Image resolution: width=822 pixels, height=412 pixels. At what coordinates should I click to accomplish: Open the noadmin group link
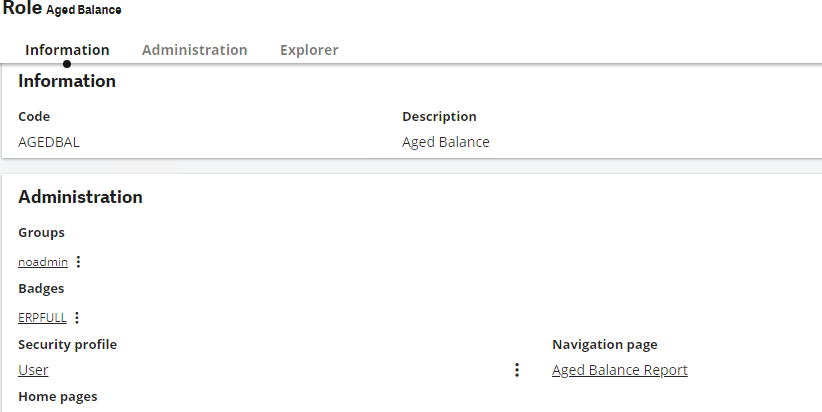[x=43, y=262]
